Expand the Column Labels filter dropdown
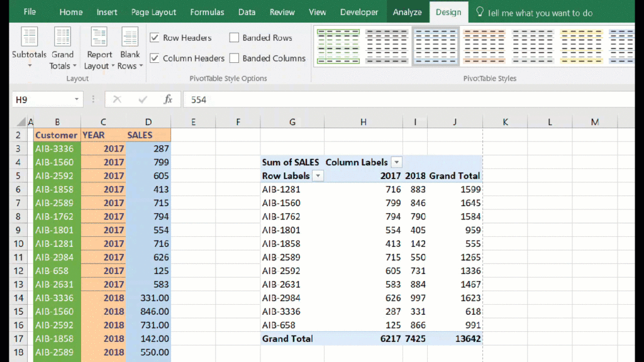Screen dimensions: 644x362 (396, 162)
